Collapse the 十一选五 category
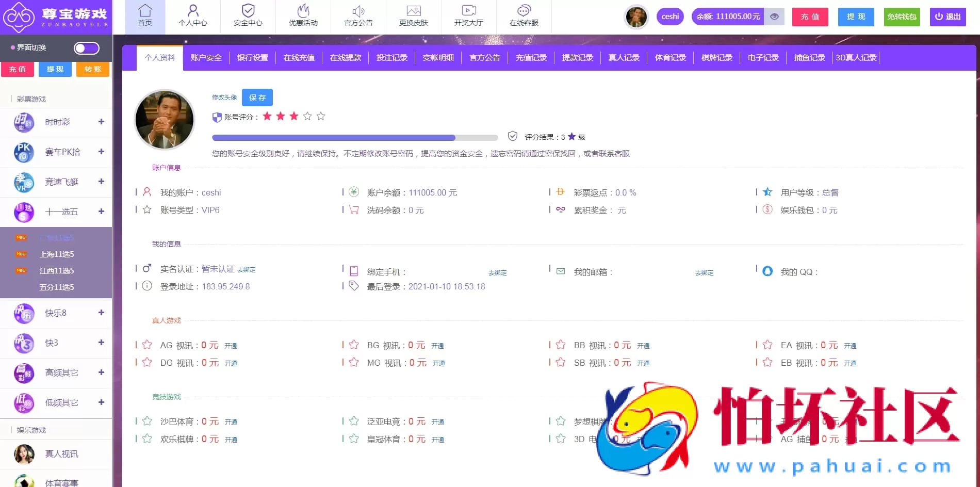The width and height of the screenshot is (980, 487). [x=101, y=212]
